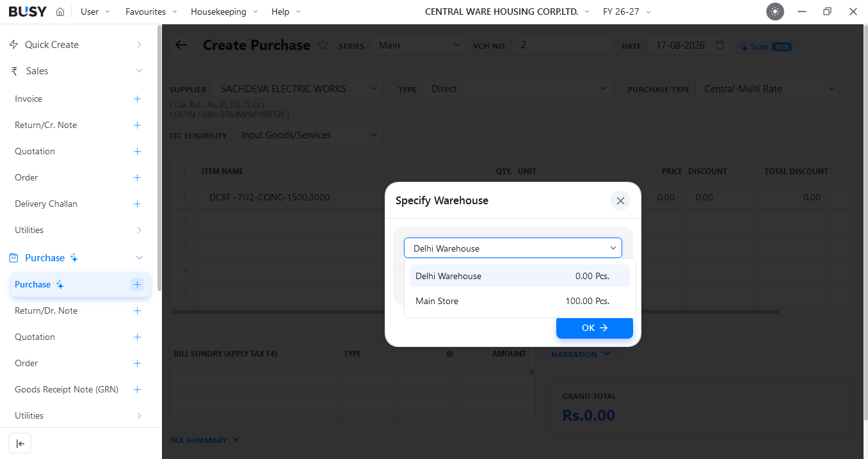This screenshot has height=459, width=868.
Task: Collapse the Sales section chevron
Action: [139, 71]
